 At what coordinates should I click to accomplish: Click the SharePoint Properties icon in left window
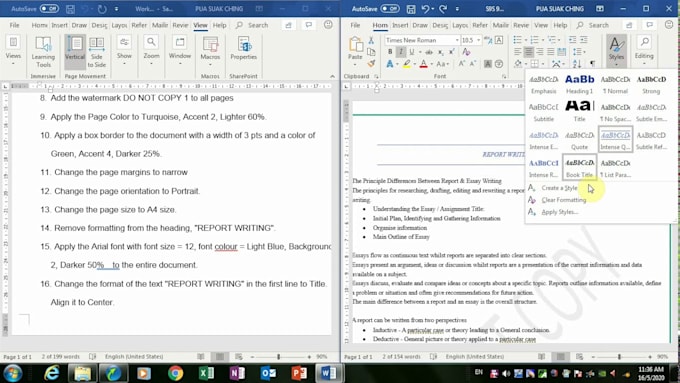coord(244,48)
